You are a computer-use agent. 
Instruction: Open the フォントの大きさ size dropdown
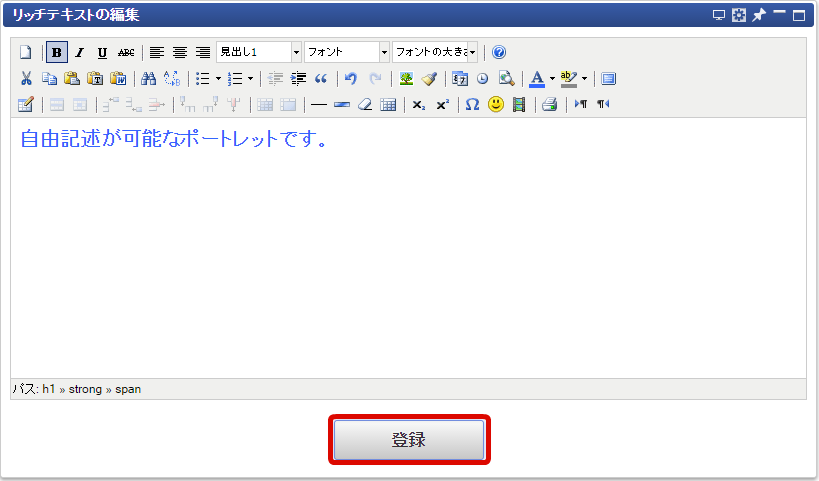[x=435, y=52]
